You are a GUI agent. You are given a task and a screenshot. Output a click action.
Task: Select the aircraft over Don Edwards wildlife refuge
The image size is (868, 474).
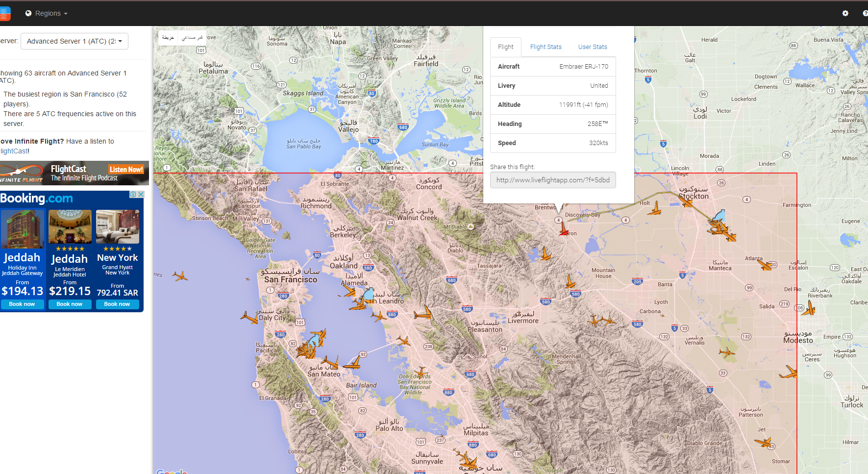(x=421, y=373)
